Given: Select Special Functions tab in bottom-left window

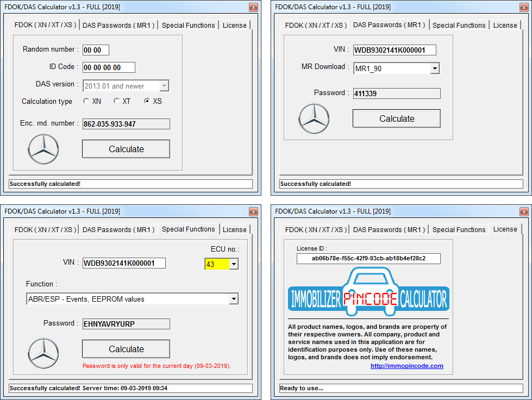Looking at the screenshot, I should [189, 229].
